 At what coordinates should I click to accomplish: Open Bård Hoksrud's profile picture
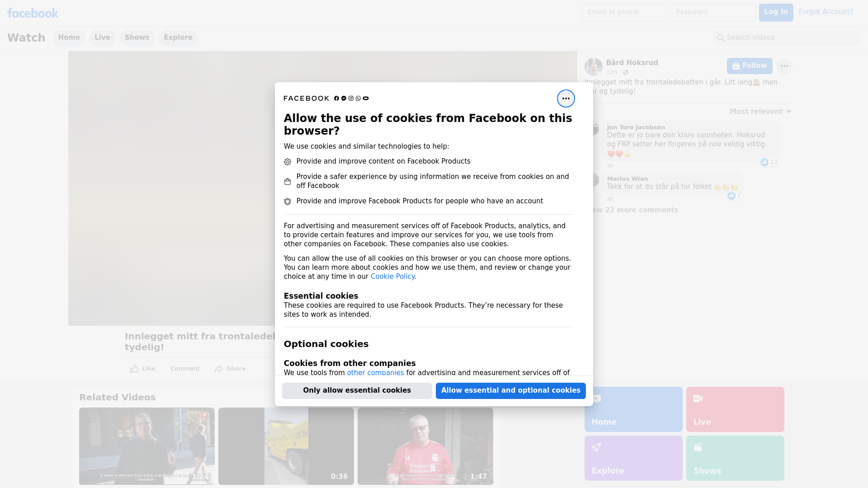tap(593, 67)
